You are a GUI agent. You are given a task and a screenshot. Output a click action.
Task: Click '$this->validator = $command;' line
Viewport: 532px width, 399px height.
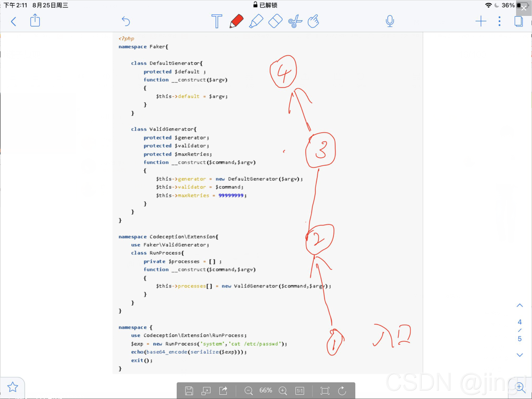coord(200,187)
